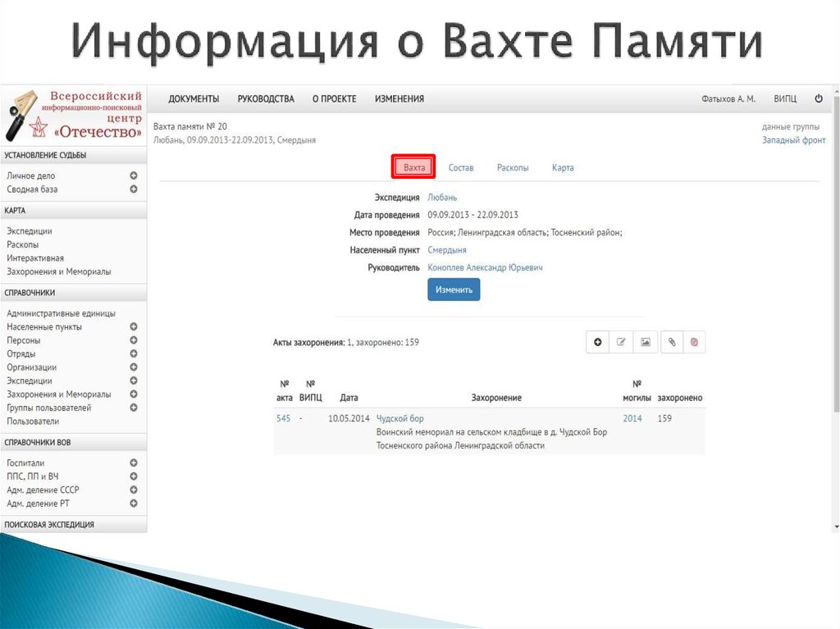Viewport: 840px width, 629px height.
Task: Click the Чудской бор burial entry row
Action: pyautogui.click(x=400, y=418)
